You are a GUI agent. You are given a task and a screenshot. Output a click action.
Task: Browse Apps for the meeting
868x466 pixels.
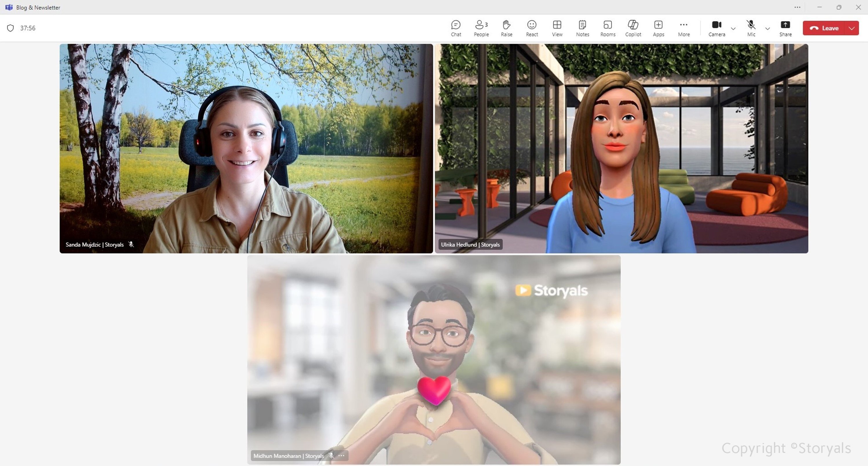click(658, 28)
